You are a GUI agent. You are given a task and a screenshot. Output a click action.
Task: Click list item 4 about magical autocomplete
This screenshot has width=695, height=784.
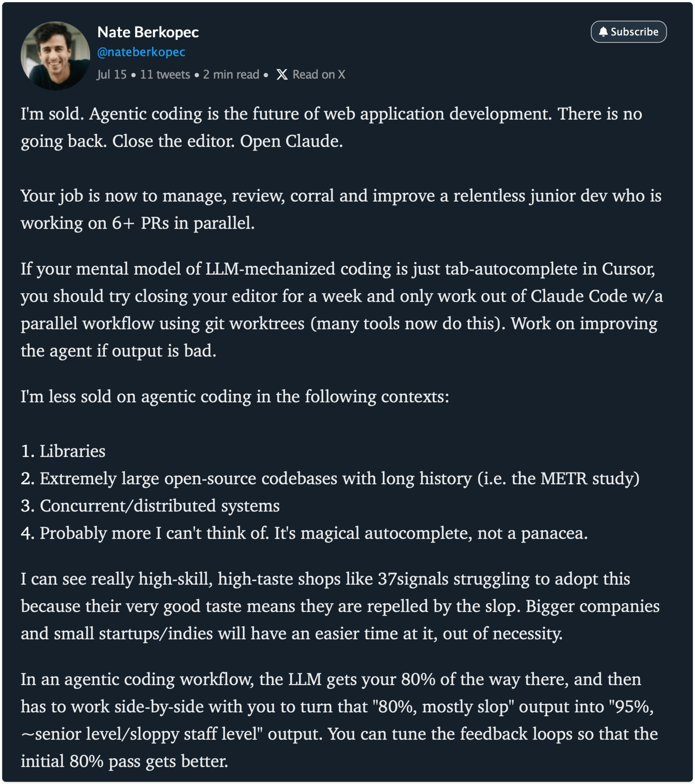[x=304, y=533]
